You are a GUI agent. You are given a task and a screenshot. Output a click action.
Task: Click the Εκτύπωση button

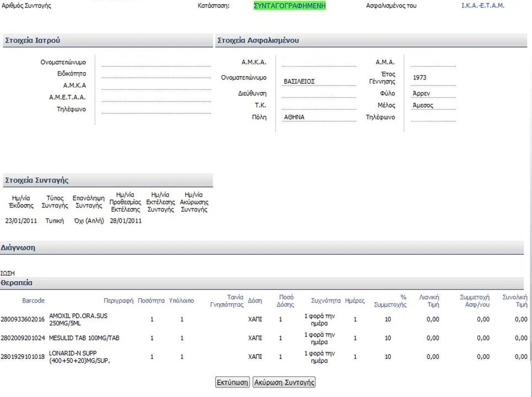[233, 382]
